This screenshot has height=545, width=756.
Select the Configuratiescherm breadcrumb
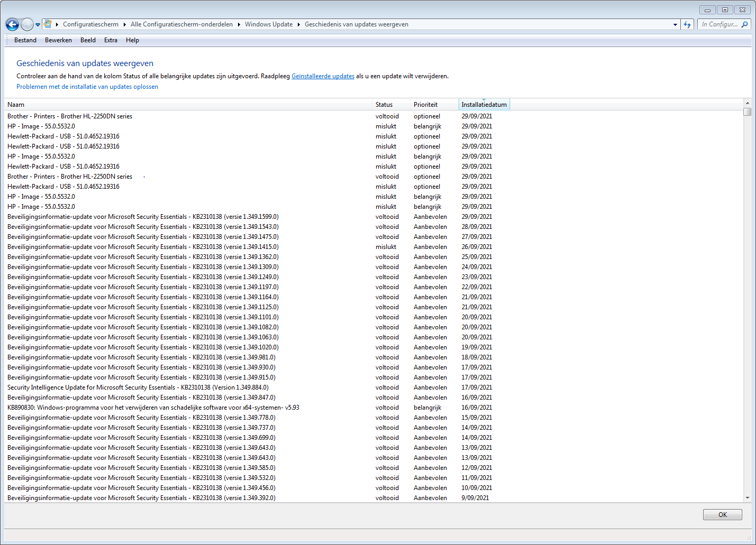point(90,24)
